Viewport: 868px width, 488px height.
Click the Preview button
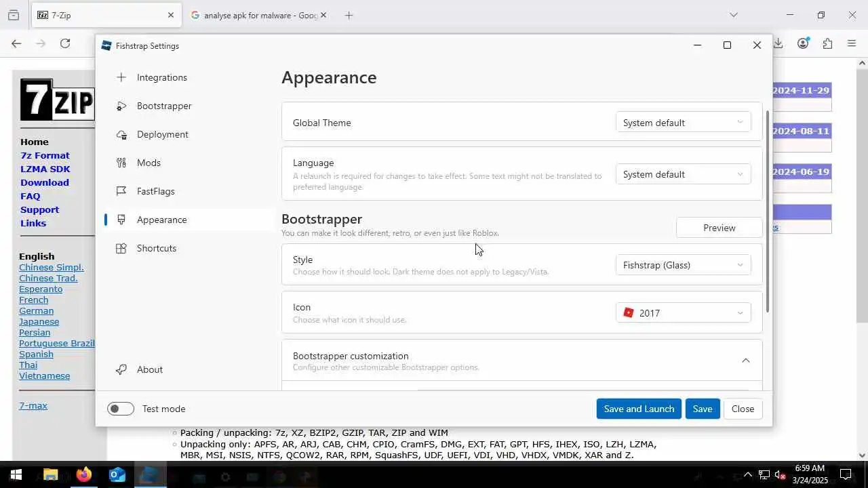719,228
